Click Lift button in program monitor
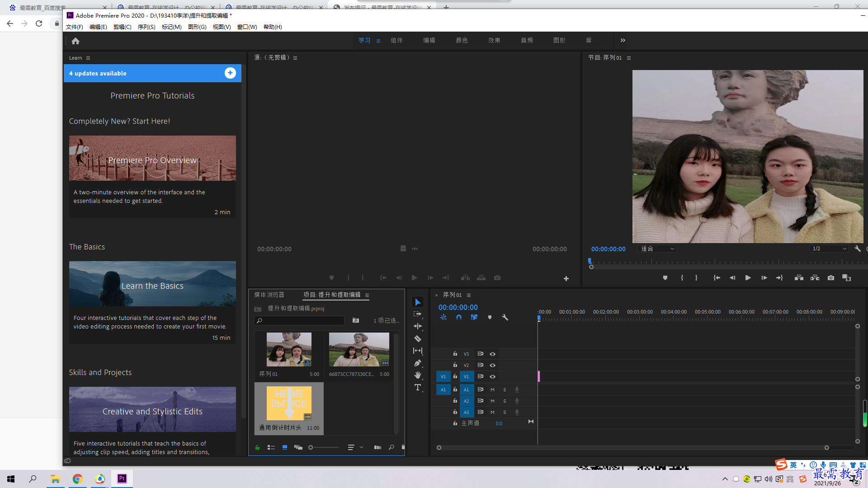 (799, 278)
